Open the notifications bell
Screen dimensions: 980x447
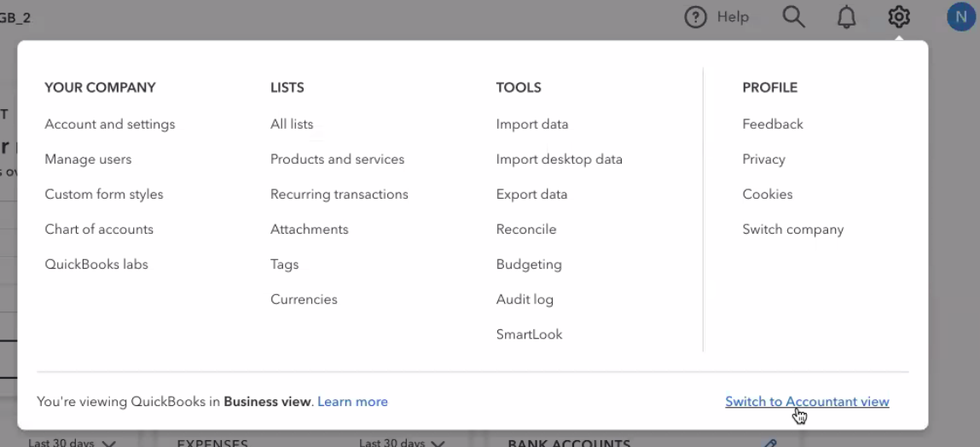(x=846, y=17)
